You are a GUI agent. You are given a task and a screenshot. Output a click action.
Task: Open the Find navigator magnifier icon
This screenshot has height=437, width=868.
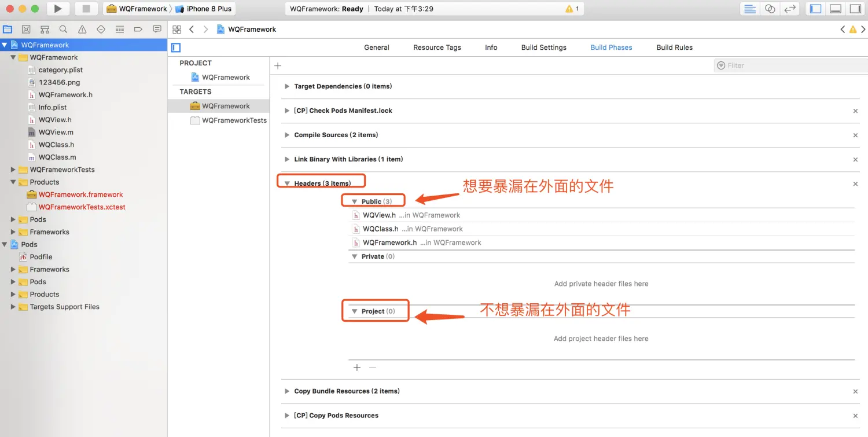click(x=64, y=29)
